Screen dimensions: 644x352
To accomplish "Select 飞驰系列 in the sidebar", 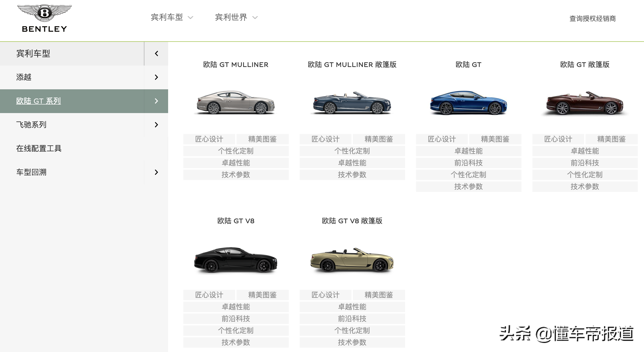I will click(x=31, y=125).
